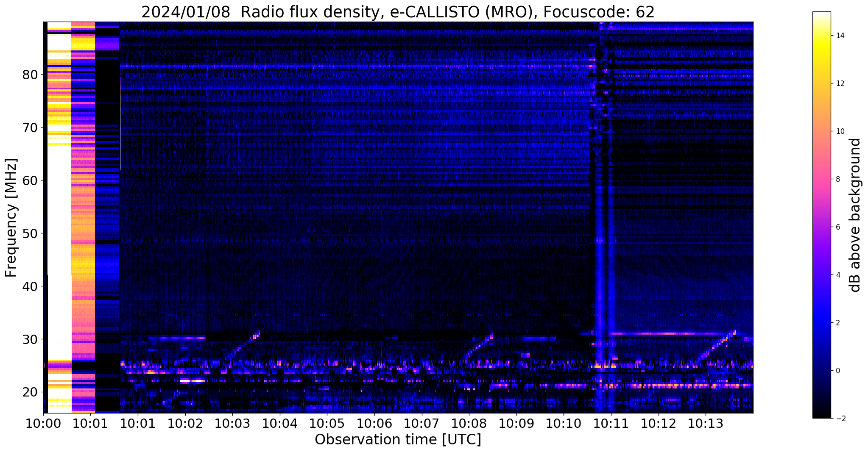Click the 70 MHz frequency tick label
The height and width of the screenshot is (452, 868).
point(30,128)
